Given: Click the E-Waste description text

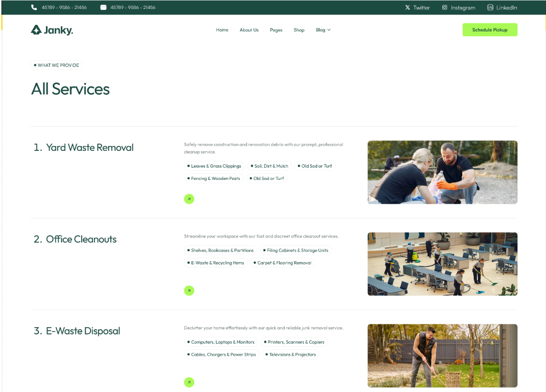Looking at the screenshot, I should [x=264, y=328].
